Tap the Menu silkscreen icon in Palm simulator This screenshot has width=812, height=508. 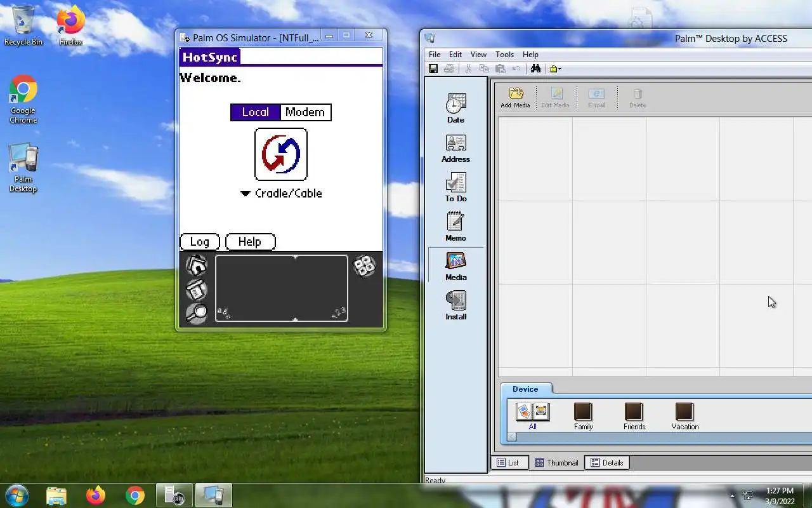tap(197, 290)
